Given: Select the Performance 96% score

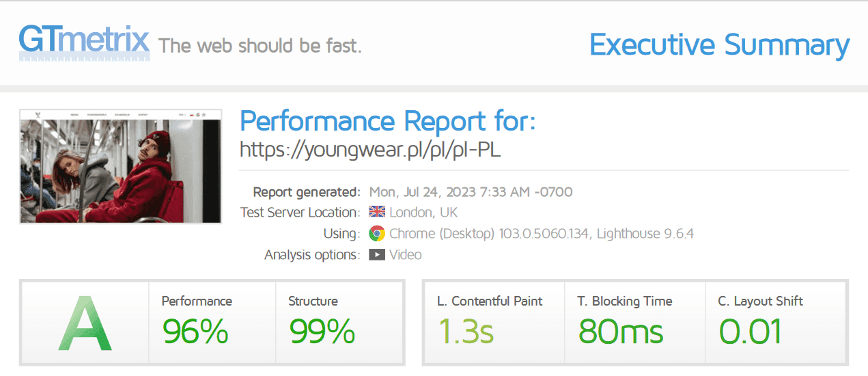Looking at the screenshot, I should click(195, 331).
